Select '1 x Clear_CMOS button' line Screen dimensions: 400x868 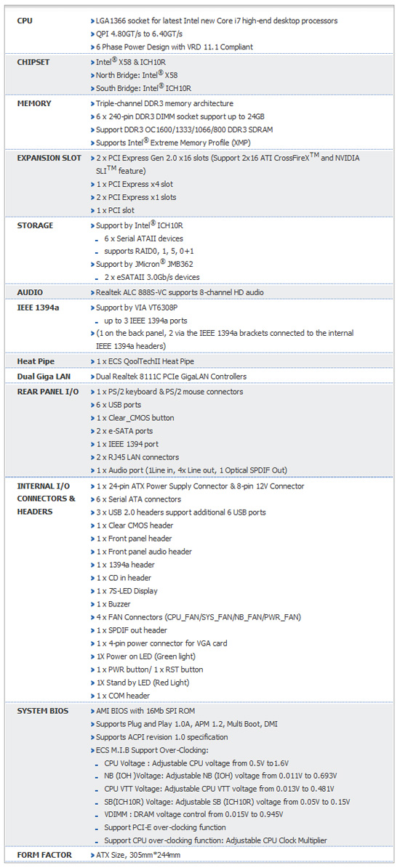click(x=135, y=418)
